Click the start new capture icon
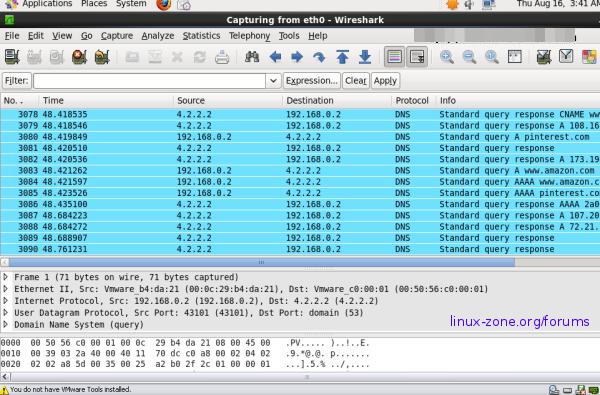 point(57,57)
